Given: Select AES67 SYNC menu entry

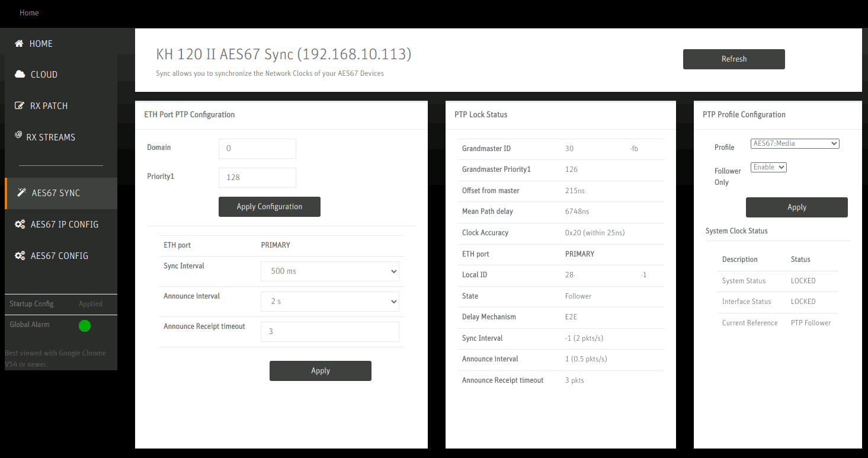Looking at the screenshot, I should [61, 193].
